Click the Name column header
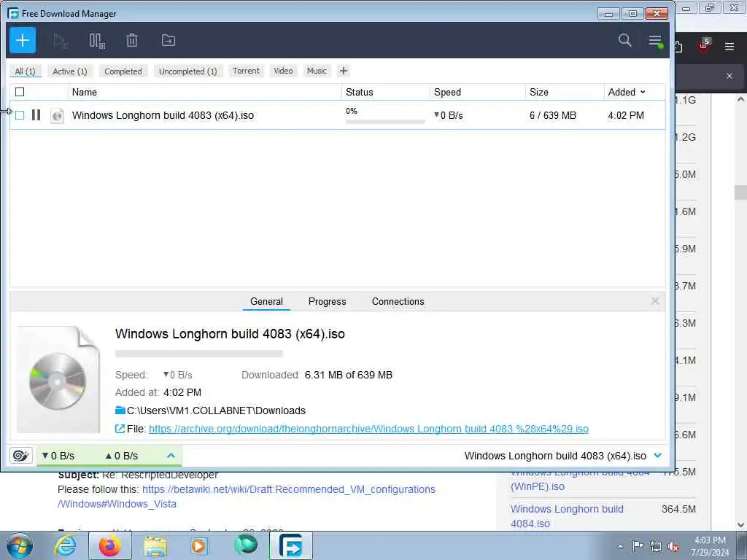Screen dimensions: 747x560 tap(205, 92)
